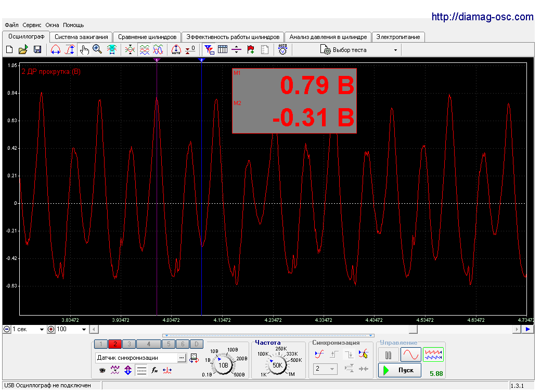Image resolution: width=541 pixels, height=392 pixels.
Task: Select rising edge sync icon
Action: pos(333,354)
